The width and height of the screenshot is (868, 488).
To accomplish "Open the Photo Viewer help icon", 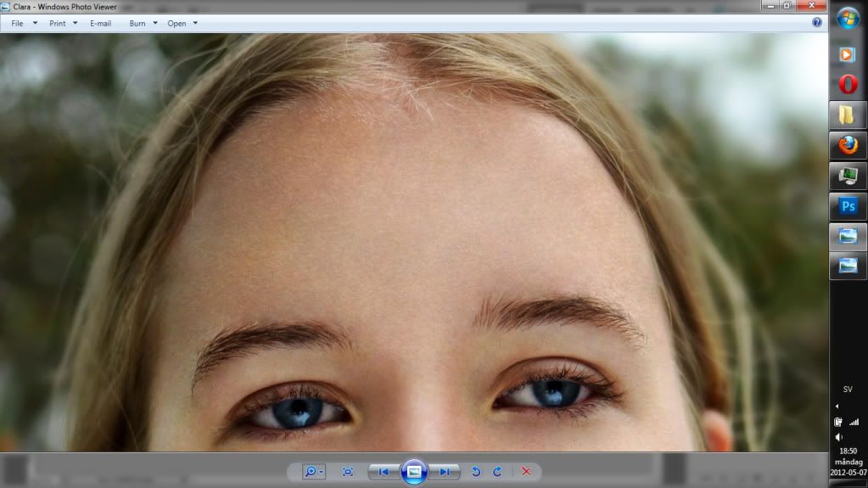I will tap(817, 23).
